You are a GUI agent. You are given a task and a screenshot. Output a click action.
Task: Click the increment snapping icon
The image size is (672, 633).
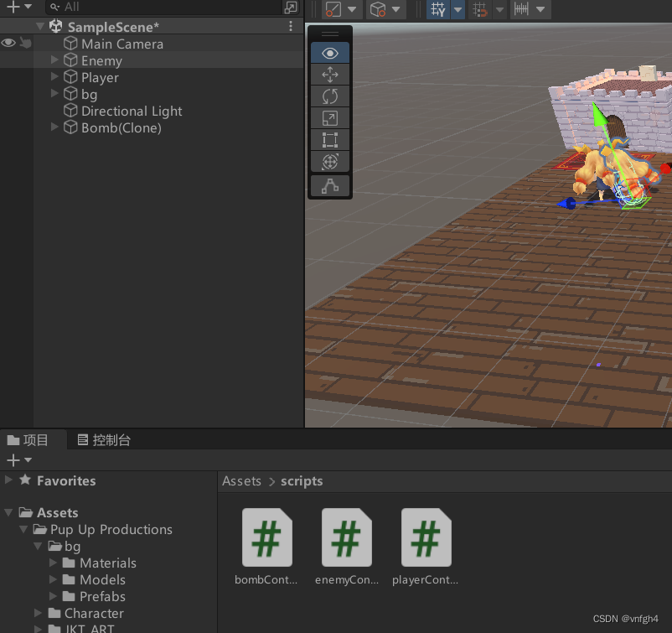click(x=521, y=9)
